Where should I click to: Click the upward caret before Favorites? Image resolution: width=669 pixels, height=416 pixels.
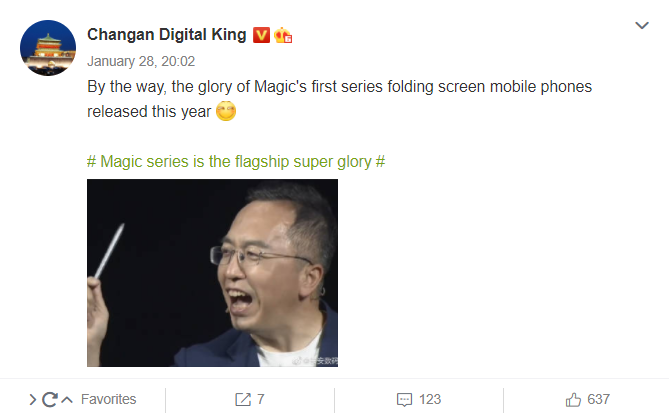pyautogui.click(x=67, y=400)
